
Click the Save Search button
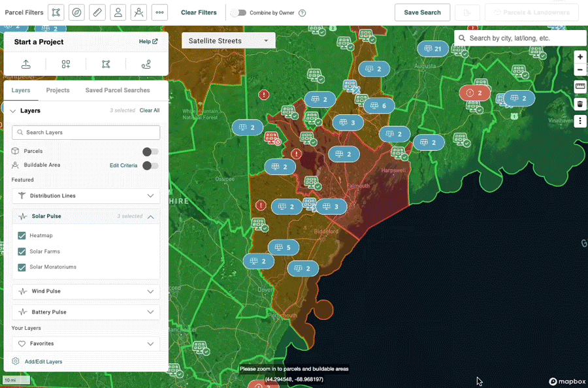422,12
